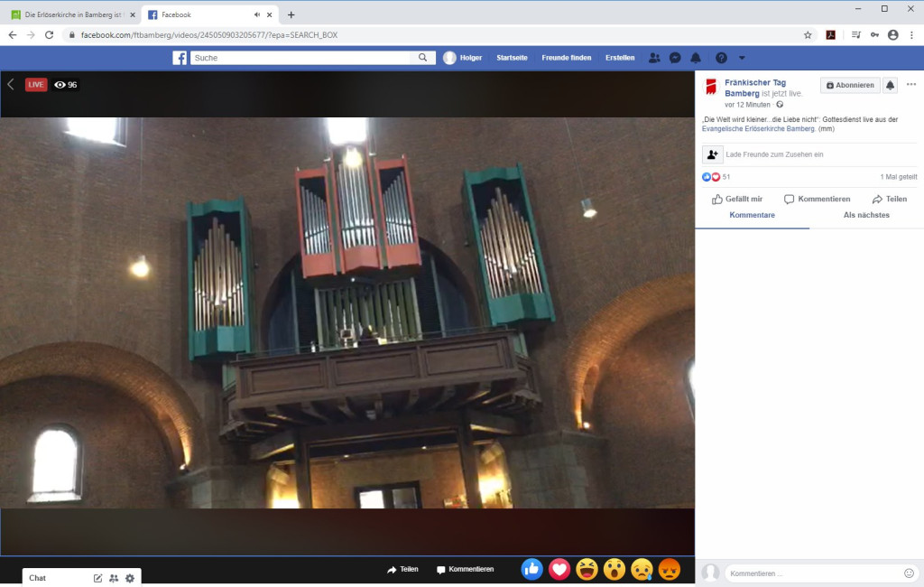Screen dimensions: 924x587
Task: Reload the page
Action: coord(50,35)
